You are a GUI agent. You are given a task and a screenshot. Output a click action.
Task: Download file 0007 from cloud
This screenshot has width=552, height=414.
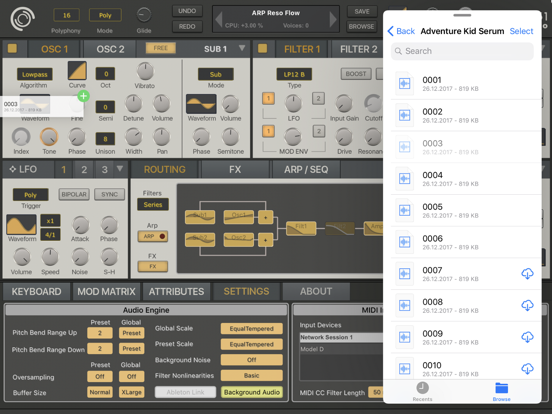(527, 274)
